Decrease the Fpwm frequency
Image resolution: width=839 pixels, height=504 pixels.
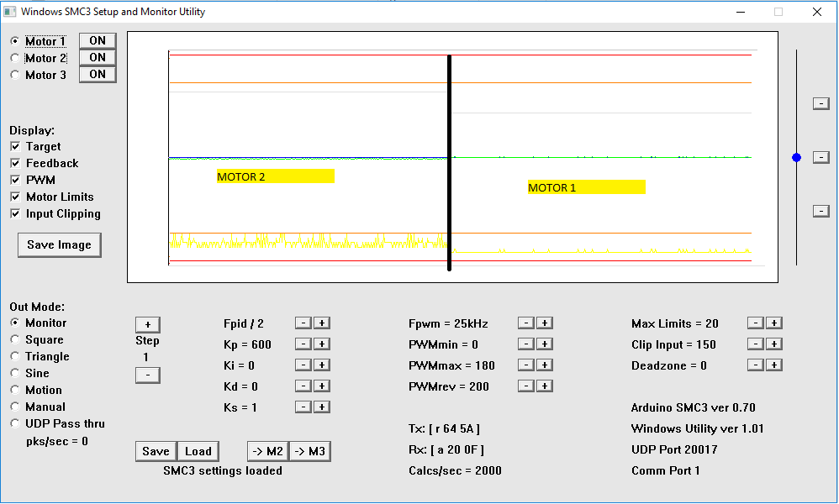click(526, 323)
